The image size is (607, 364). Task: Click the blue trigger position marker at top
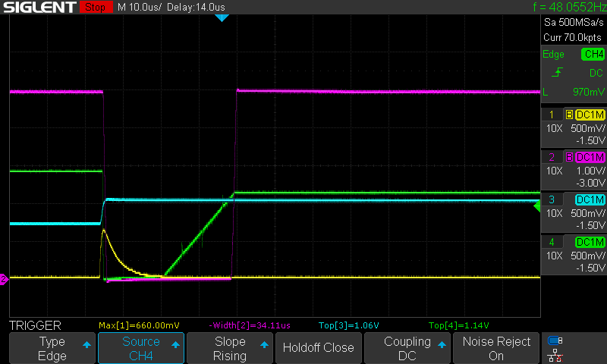(x=222, y=17)
